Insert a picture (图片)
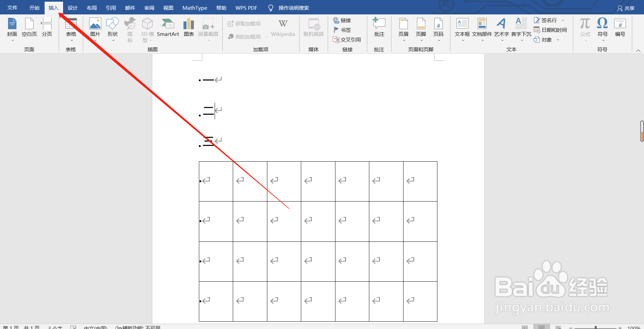The image size is (644, 329). pyautogui.click(x=95, y=30)
